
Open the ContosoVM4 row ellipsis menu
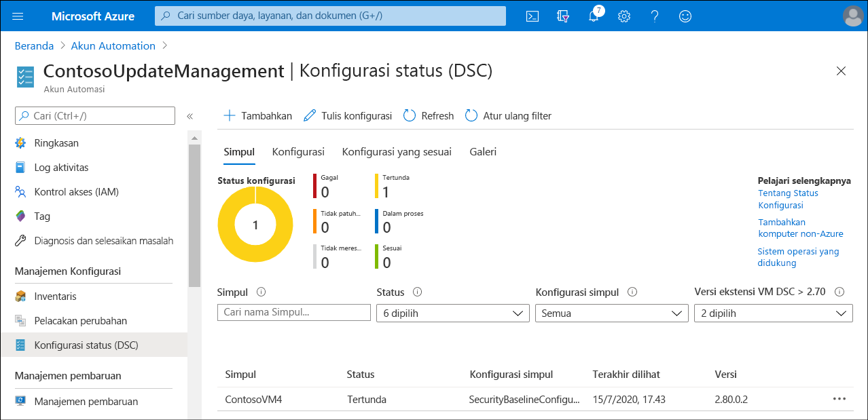pos(839,399)
